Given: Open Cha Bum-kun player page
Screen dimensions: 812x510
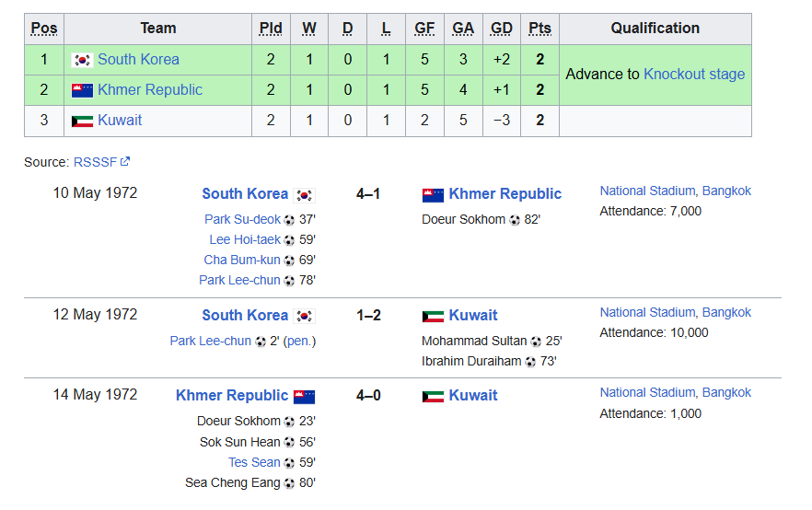Looking at the screenshot, I should point(242,260).
